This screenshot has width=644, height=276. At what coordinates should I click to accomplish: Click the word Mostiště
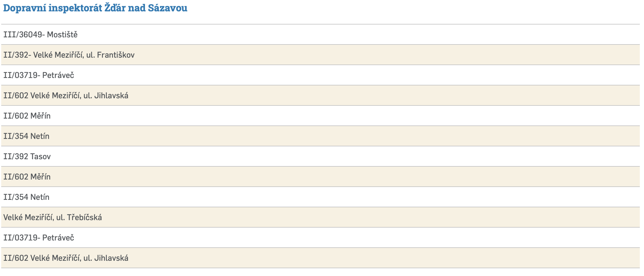(62, 35)
